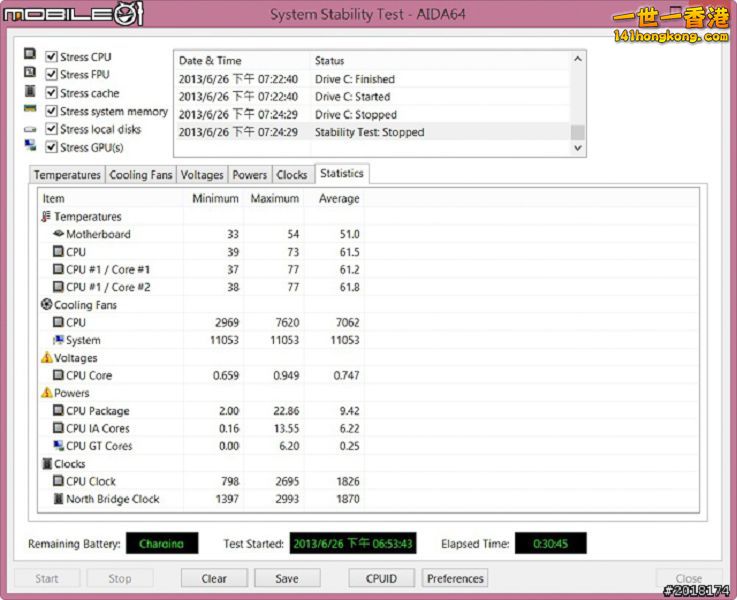Click the warning icon beside Powers
Image resolution: width=737 pixels, height=600 pixels.
(47, 393)
